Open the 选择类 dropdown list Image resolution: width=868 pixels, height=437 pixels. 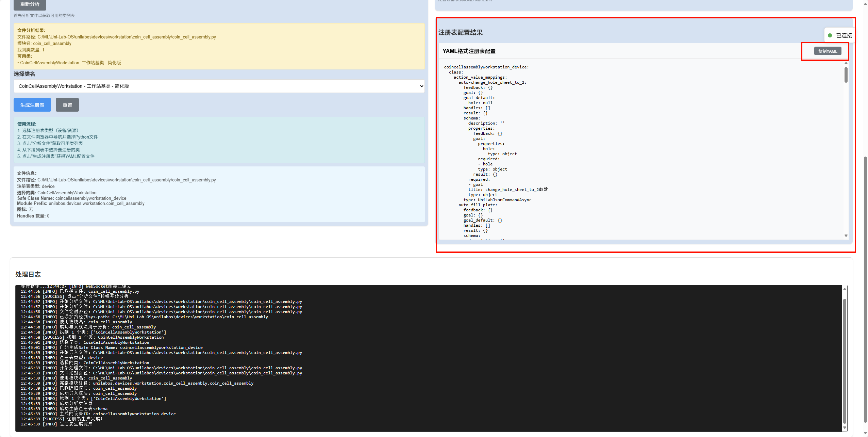(219, 86)
